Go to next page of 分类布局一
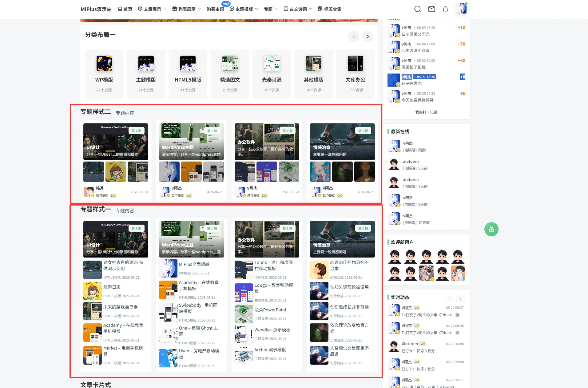588x388 pixels. 367,37
